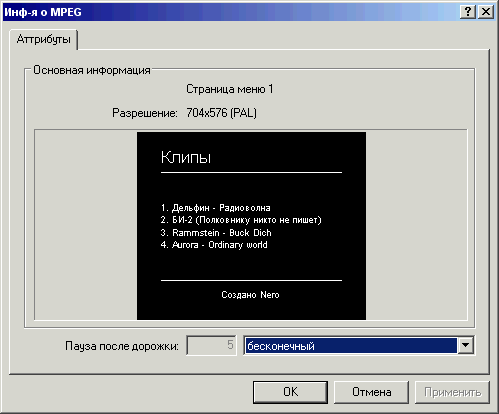Click Aurora - Ordinary world entry

[x=214, y=245]
